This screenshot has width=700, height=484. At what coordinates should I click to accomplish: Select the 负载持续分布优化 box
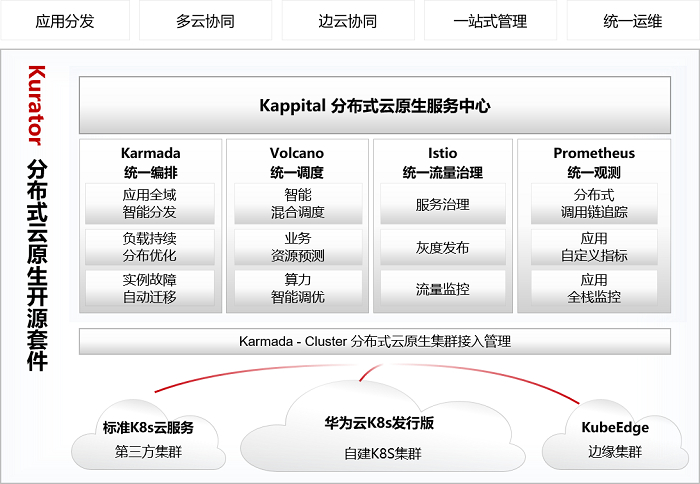click(x=150, y=247)
